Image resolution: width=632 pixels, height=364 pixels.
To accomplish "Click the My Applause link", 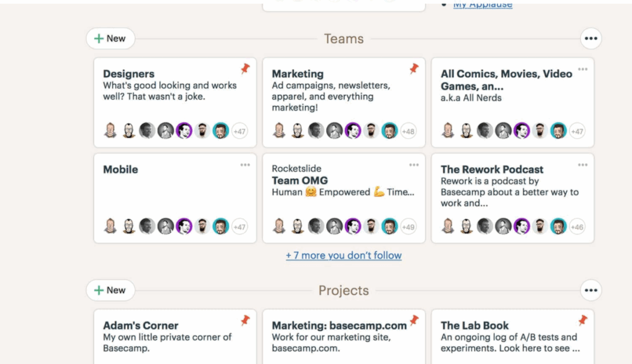I will 483,4.
